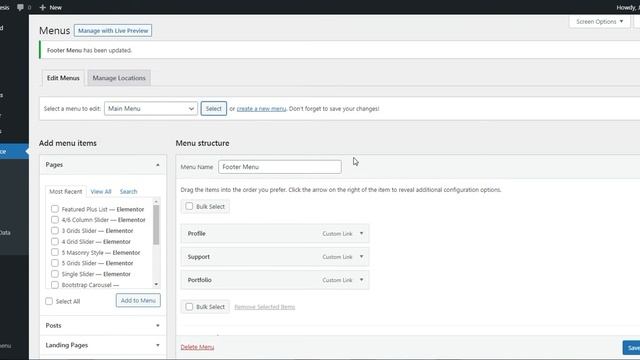Screen dimensions: 640x360
Task: Click the pages list scrollbar thumb
Action: pyautogui.click(x=156, y=225)
